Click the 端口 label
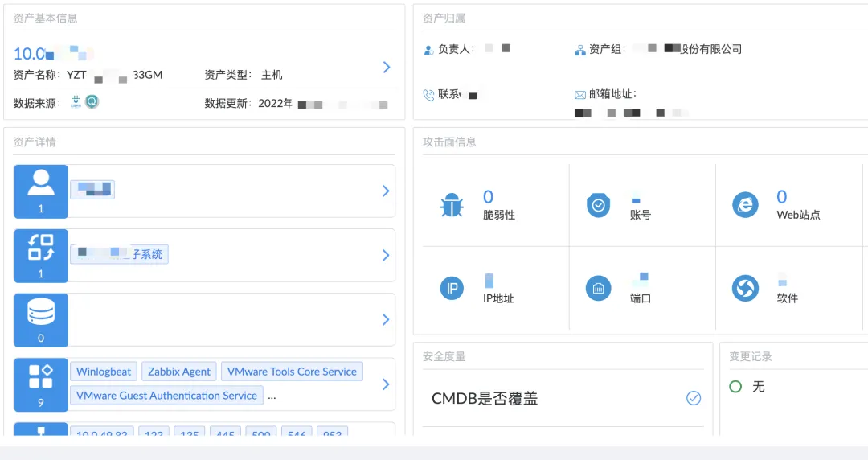The width and height of the screenshot is (868, 460). pos(641,298)
